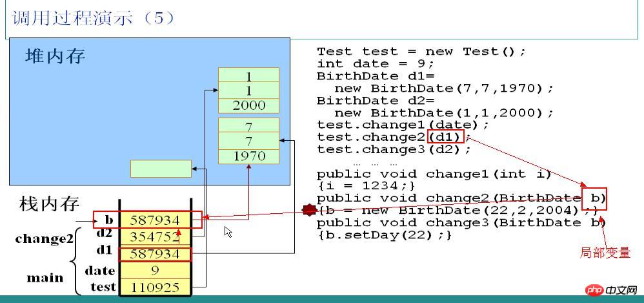Click code 'new BirthDate(7,7,1970);'
Viewport: 644px width, 303px height.
(445, 89)
